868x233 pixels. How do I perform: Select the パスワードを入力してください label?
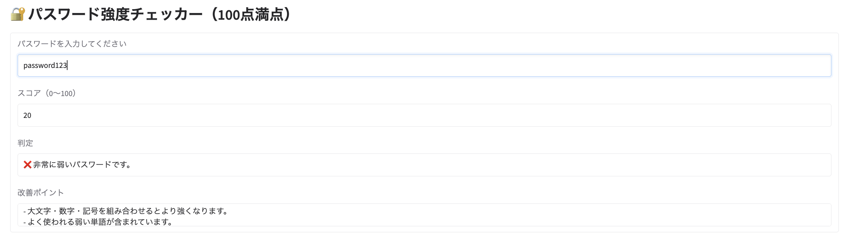(72, 43)
